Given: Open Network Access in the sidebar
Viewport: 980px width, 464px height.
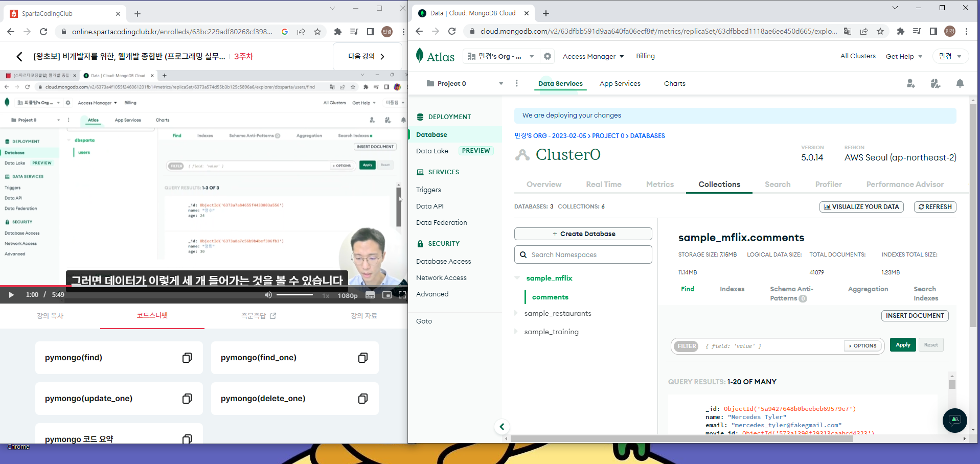Looking at the screenshot, I should tap(441, 277).
